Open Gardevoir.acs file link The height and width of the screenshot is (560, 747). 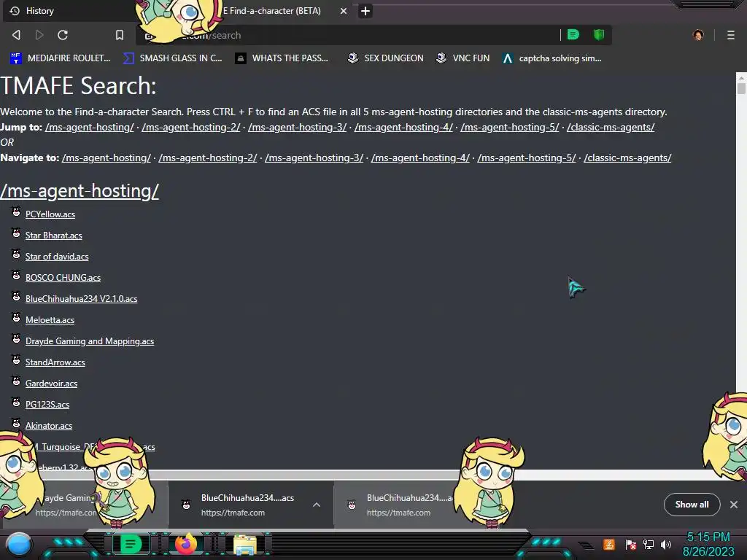pos(51,384)
